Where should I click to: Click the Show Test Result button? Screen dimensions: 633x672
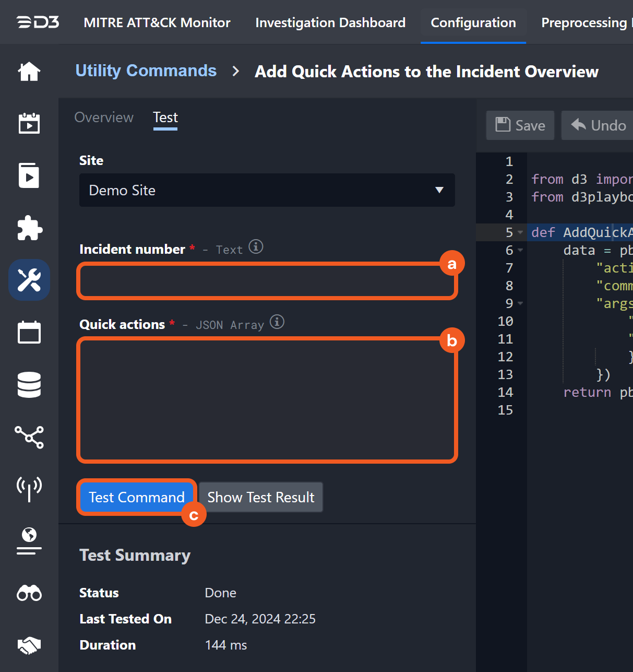(261, 497)
